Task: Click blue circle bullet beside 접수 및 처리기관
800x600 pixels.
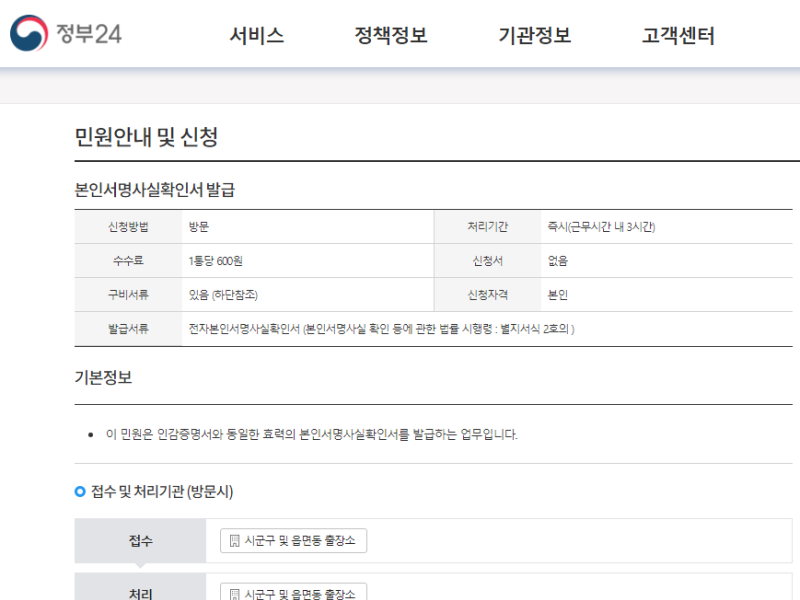Action: (x=80, y=491)
